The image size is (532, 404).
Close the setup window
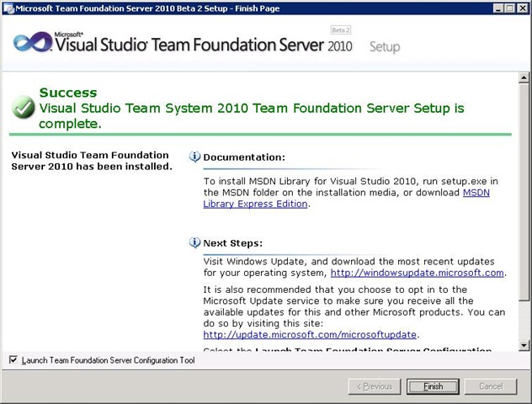[522, 8]
